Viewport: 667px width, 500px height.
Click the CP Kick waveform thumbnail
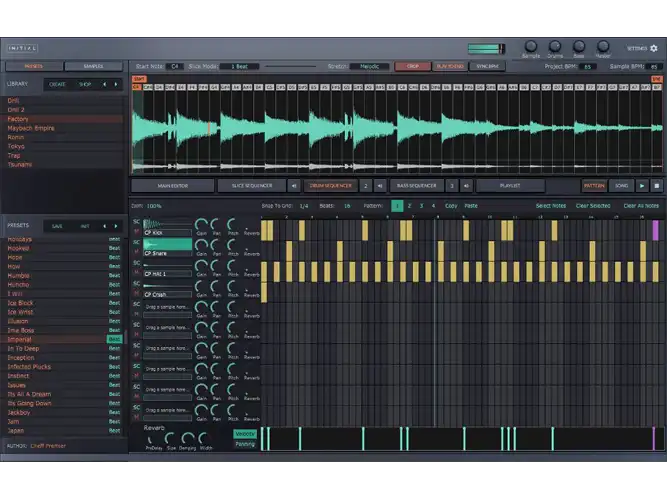coord(168,223)
